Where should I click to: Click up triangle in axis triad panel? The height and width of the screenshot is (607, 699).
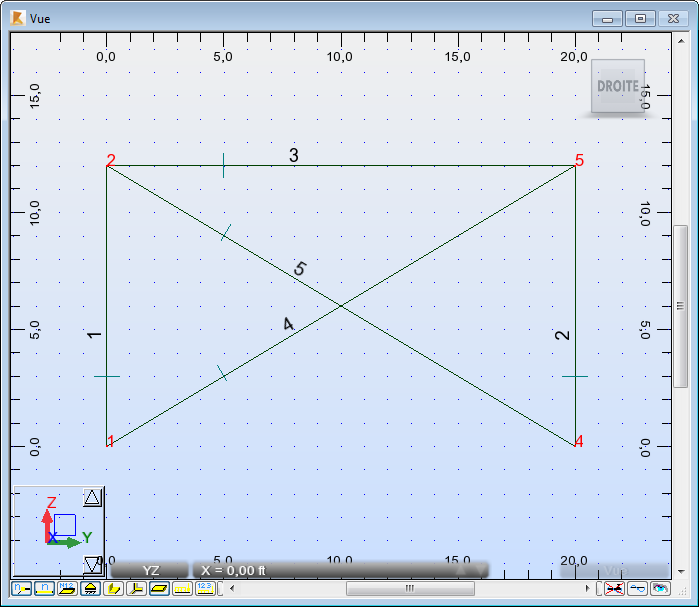92,497
